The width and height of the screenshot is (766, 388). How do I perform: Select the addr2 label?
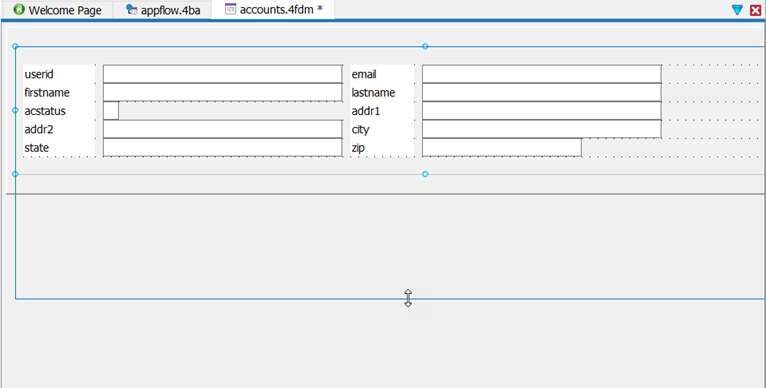39,129
